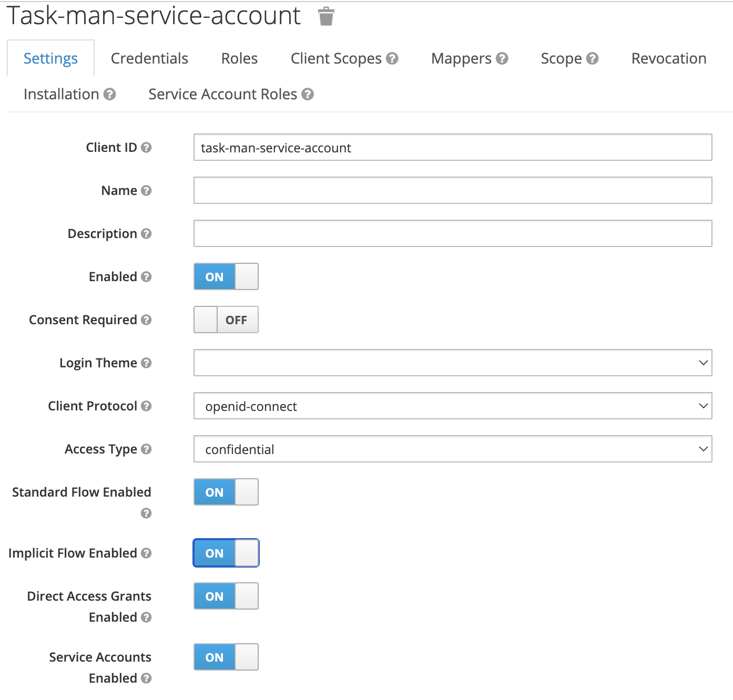Click help icon next to Login Theme
The image size is (733, 700).
click(146, 363)
